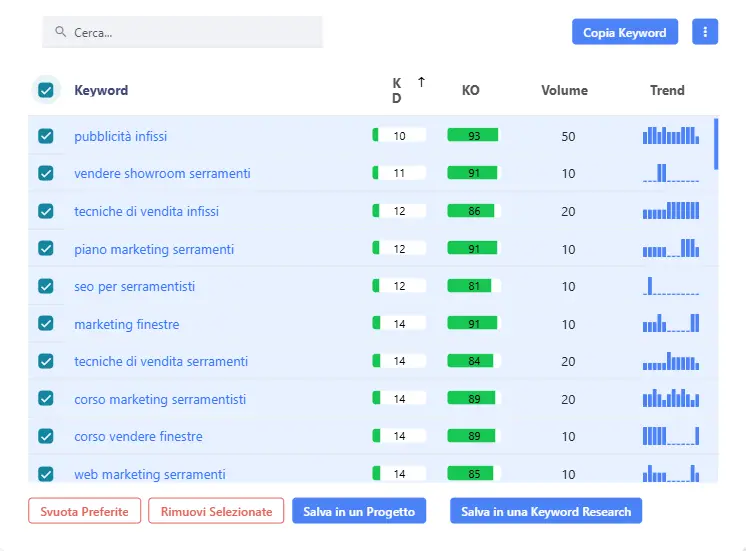Viewport: 746px width, 551px height.
Task: Click the trend chart for corso marketing serramentisti
Action: click(671, 398)
